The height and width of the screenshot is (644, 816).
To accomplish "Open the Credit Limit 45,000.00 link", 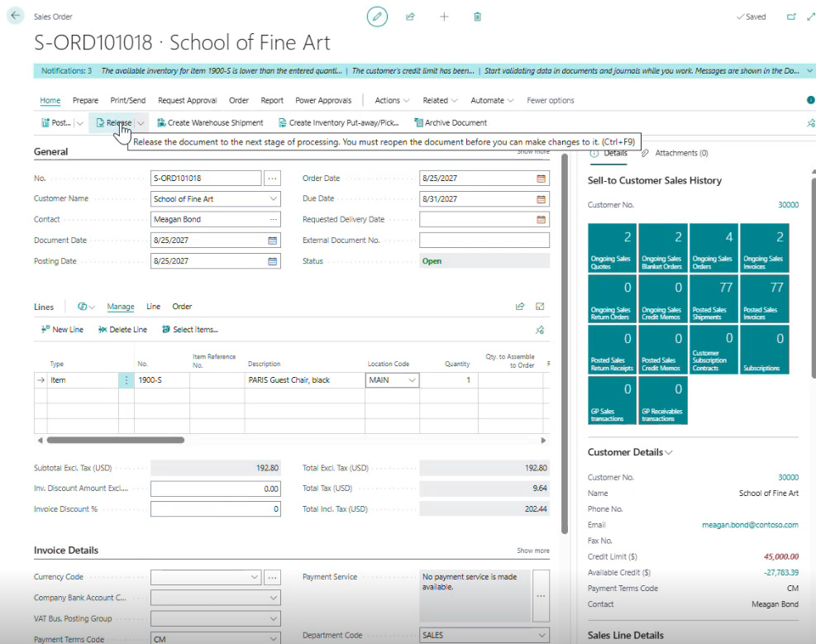I will (x=780, y=556).
